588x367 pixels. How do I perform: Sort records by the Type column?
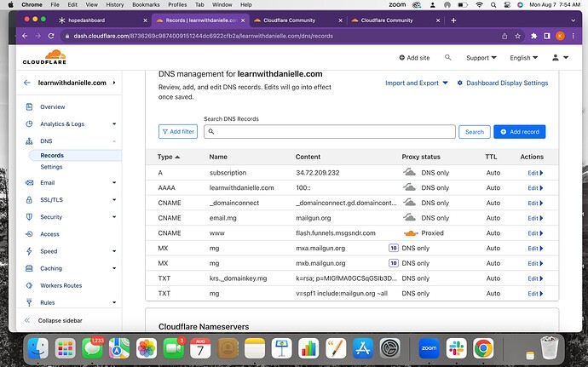(x=169, y=157)
